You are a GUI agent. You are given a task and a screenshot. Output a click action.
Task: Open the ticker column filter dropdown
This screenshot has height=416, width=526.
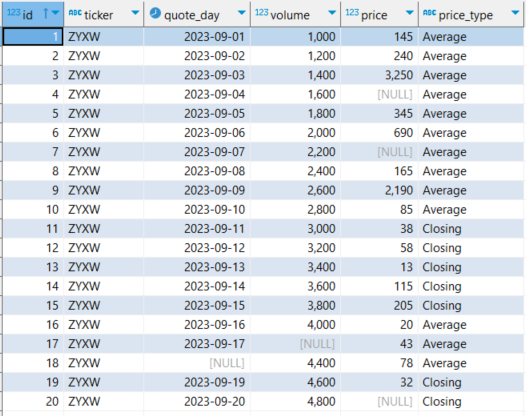point(135,13)
